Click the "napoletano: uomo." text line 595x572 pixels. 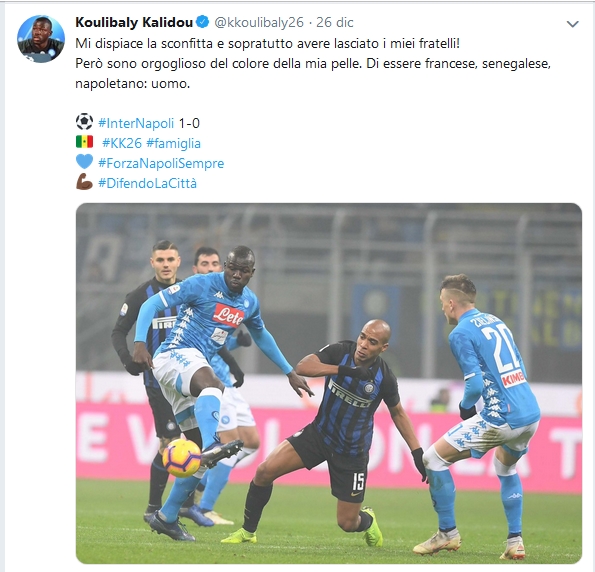132,84
